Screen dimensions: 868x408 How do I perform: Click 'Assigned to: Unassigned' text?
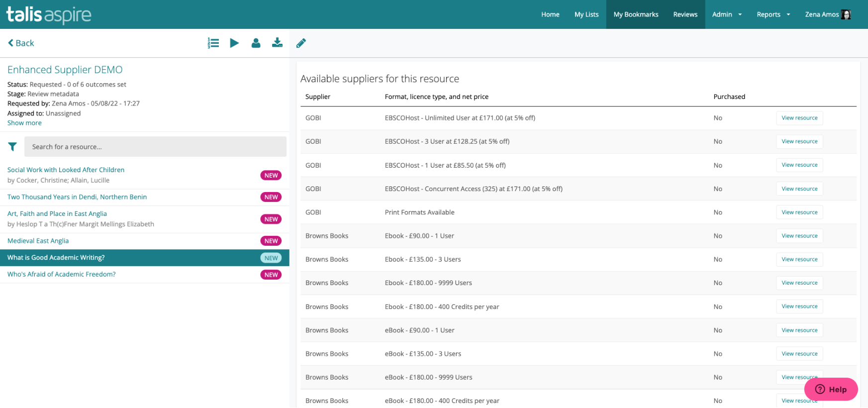coord(44,113)
